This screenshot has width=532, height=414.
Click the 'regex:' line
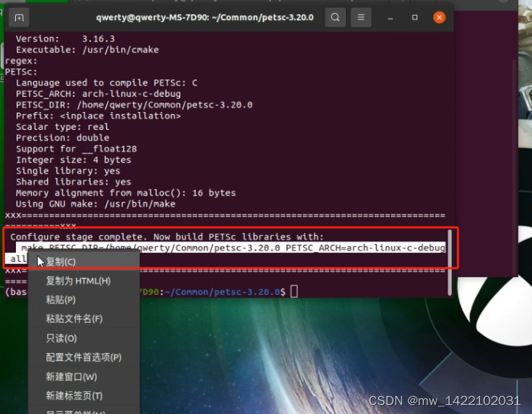pos(21,61)
